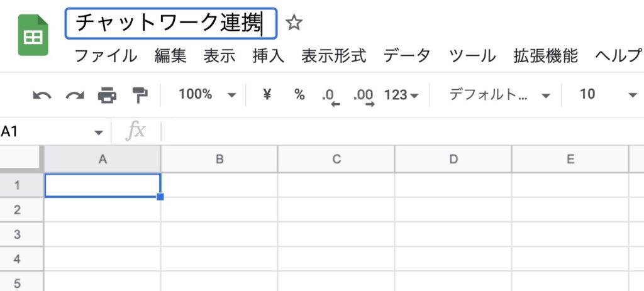Select the column C header

point(336,159)
